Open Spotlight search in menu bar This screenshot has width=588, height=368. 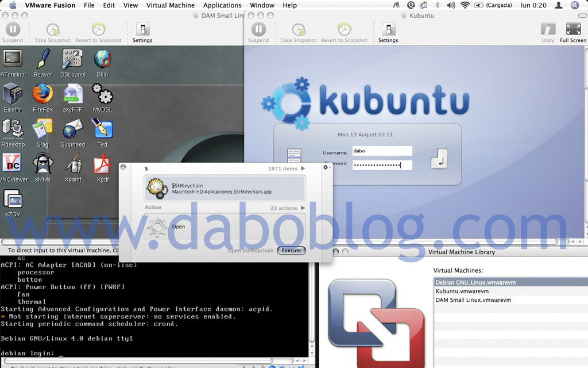[574, 5]
